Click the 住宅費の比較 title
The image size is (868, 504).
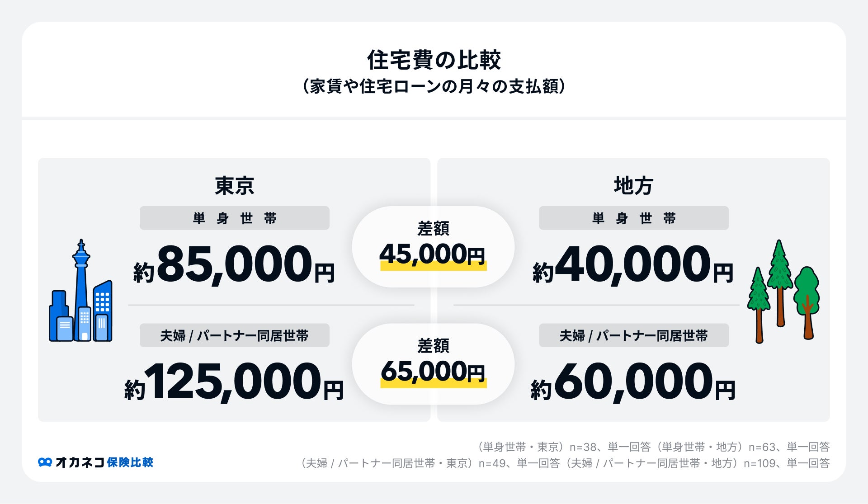(x=434, y=60)
